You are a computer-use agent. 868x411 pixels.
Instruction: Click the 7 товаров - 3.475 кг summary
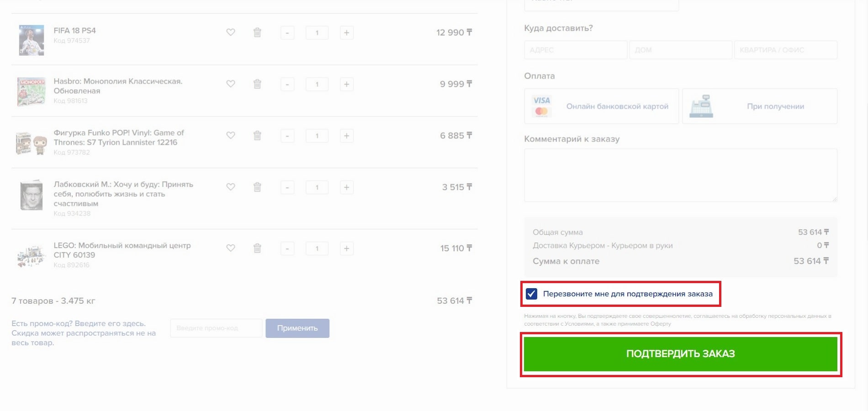[x=53, y=301]
